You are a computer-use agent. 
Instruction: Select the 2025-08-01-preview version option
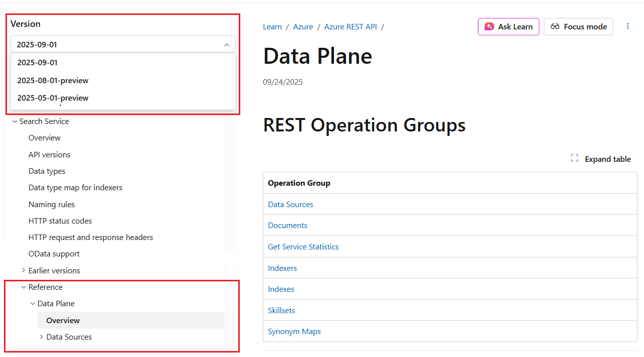tap(53, 81)
